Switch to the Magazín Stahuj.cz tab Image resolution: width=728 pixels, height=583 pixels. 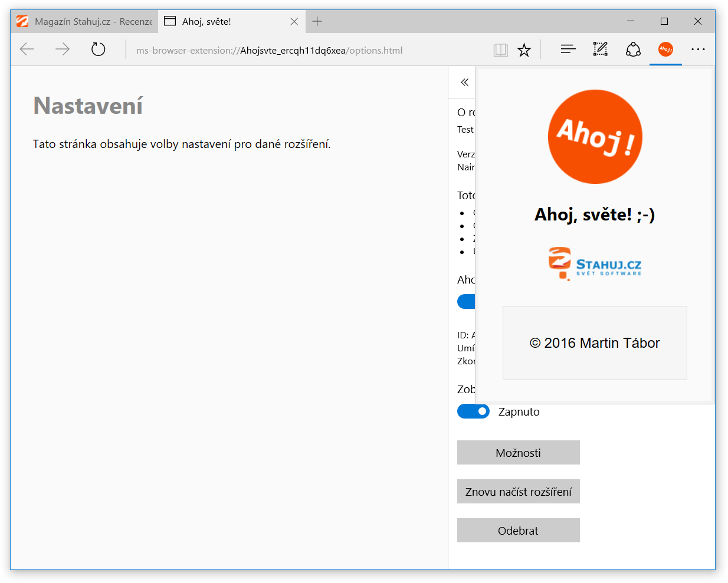pos(84,22)
